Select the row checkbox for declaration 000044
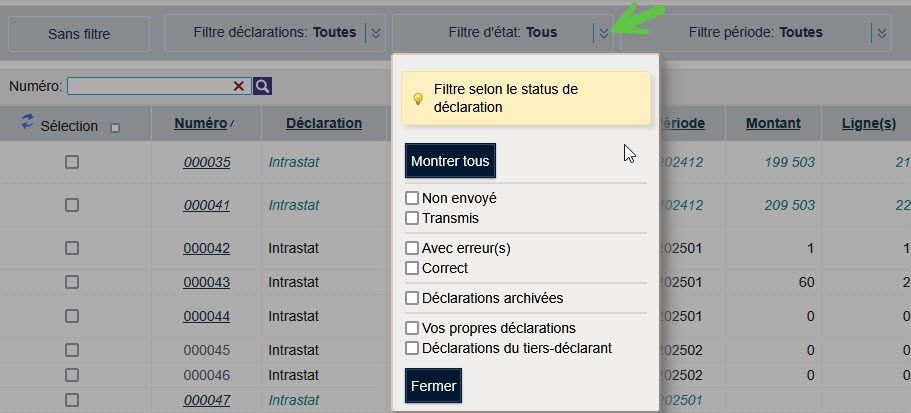Image resolution: width=911 pixels, height=413 pixels. point(71,317)
